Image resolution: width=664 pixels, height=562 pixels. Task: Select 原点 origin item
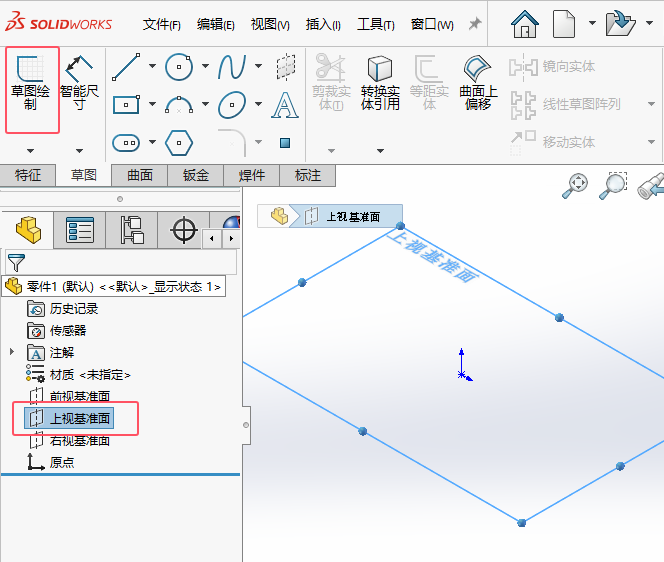[x=50, y=462]
